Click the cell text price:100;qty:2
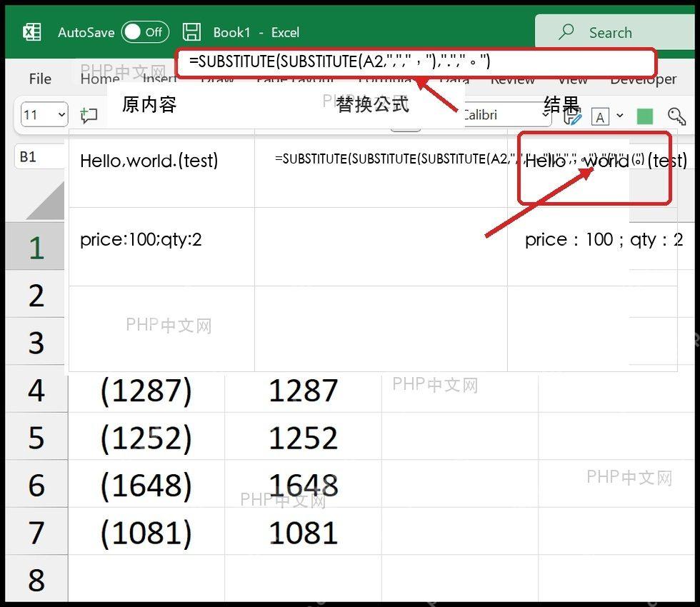This screenshot has height=607, width=700. [x=141, y=240]
